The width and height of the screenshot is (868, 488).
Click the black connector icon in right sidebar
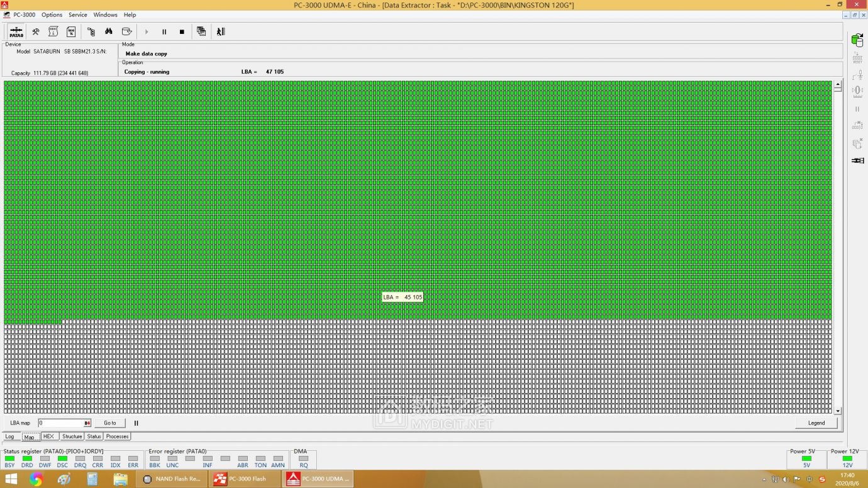point(857,160)
